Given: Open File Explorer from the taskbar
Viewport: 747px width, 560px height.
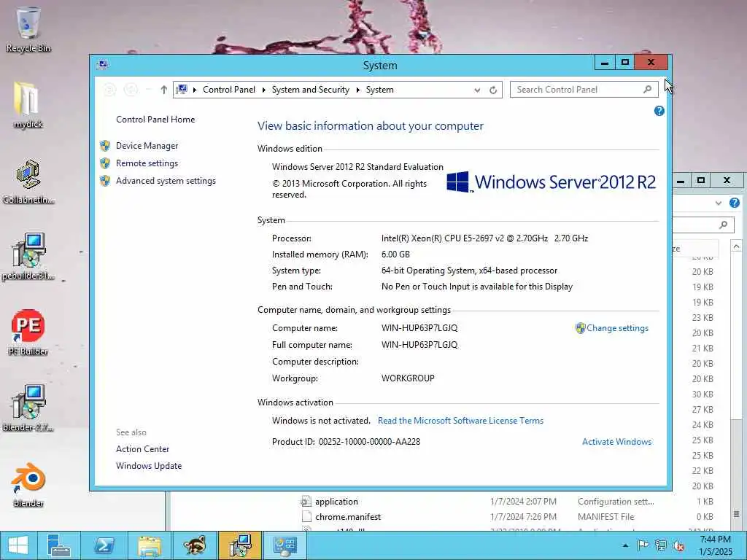Looking at the screenshot, I should (149, 545).
